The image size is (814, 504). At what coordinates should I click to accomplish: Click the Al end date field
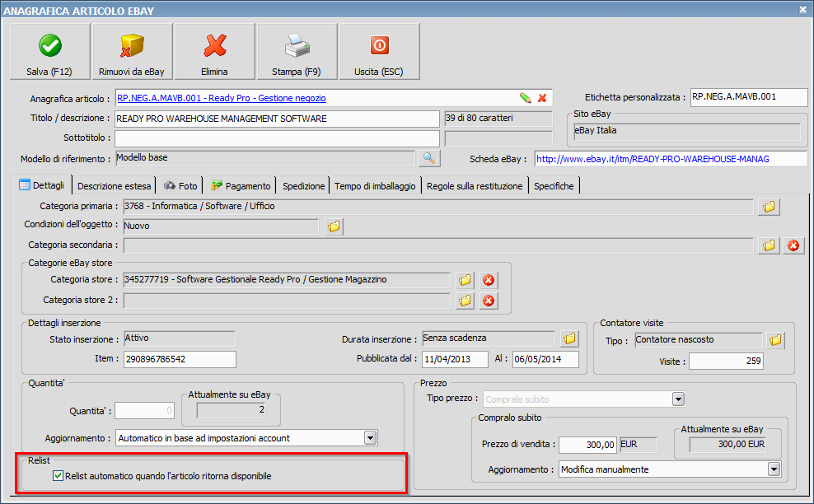[545, 359]
